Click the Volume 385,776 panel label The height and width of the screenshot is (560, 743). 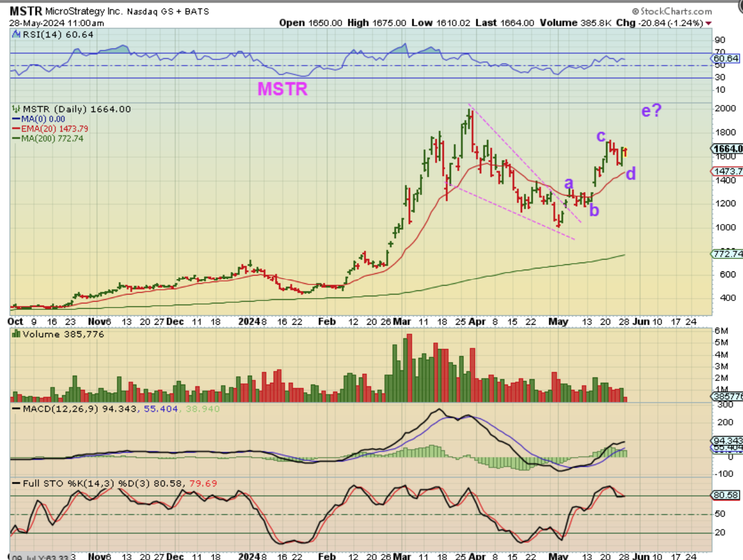(63, 334)
